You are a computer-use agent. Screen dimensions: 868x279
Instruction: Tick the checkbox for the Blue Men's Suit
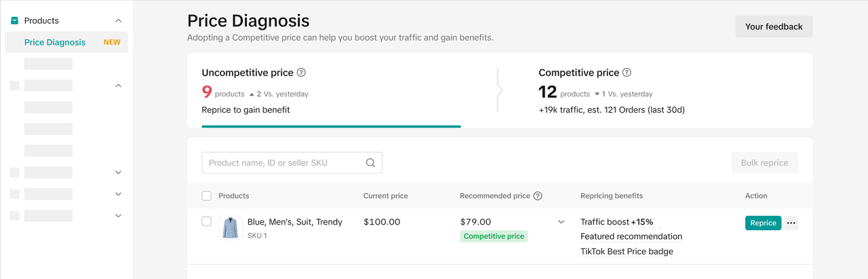click(207, 222)
